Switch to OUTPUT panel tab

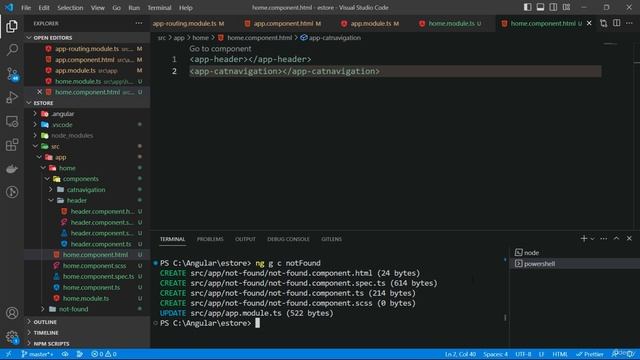click(245, 239)
